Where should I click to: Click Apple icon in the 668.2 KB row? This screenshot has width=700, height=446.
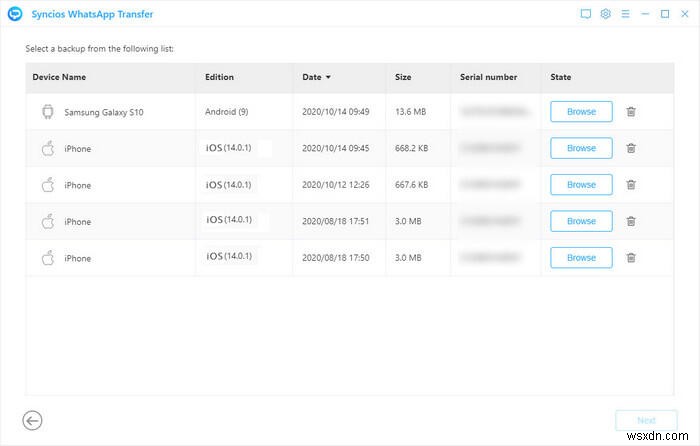coord(48,148)
